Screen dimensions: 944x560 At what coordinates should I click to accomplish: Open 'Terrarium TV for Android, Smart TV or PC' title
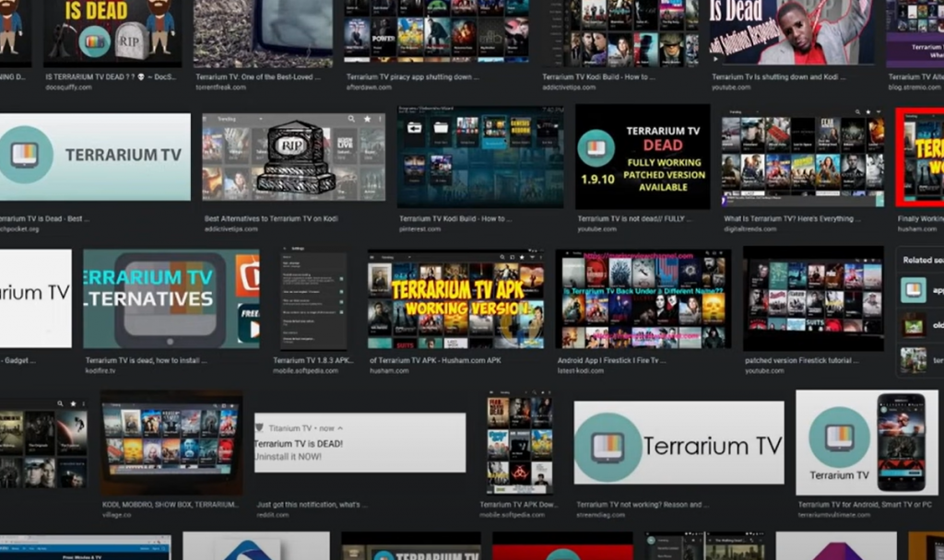point(865,505)
